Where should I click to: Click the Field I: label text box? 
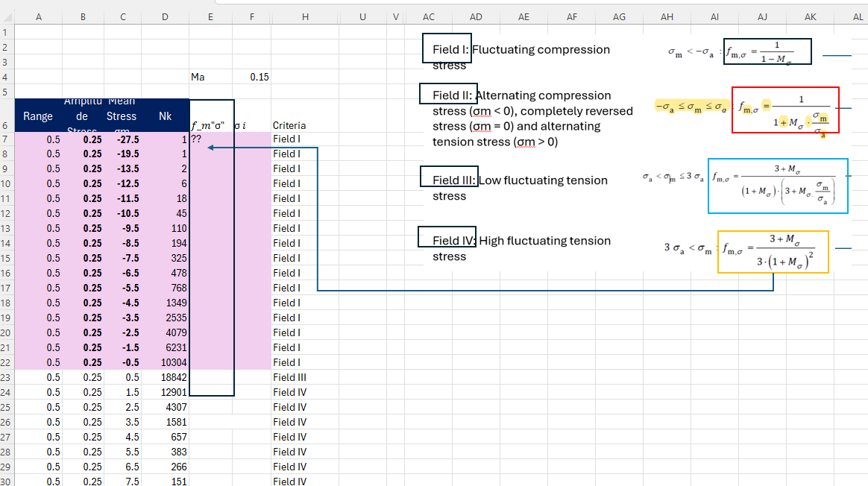coord(446,48)
